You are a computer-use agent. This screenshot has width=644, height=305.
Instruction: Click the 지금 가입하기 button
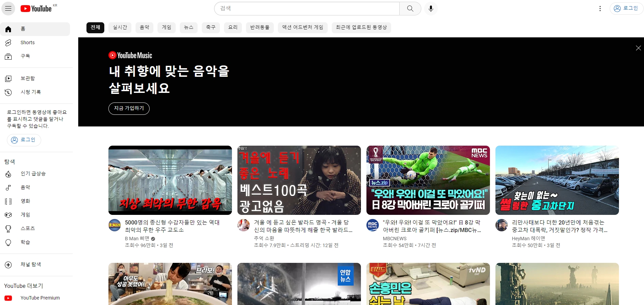(x=129, y=108)
